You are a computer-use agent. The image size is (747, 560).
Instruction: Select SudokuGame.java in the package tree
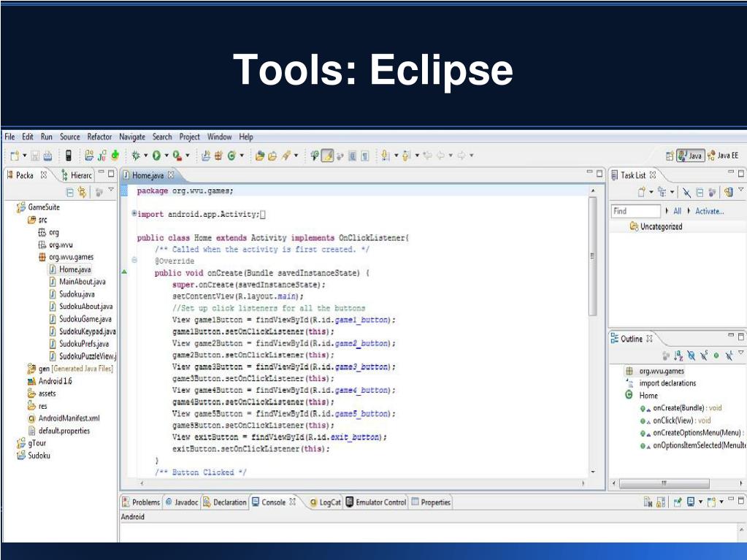[80, 319]
